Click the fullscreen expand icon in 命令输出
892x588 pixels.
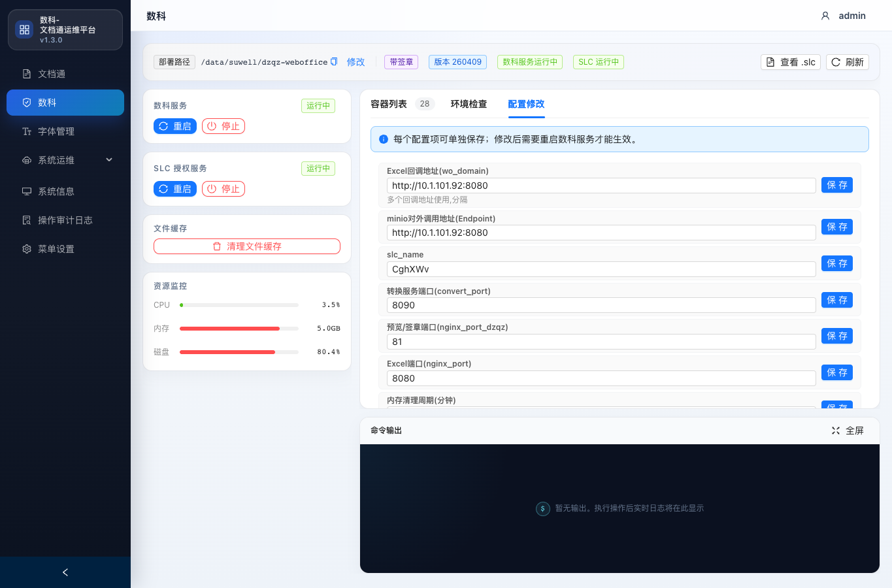click(x=836, y=431)
